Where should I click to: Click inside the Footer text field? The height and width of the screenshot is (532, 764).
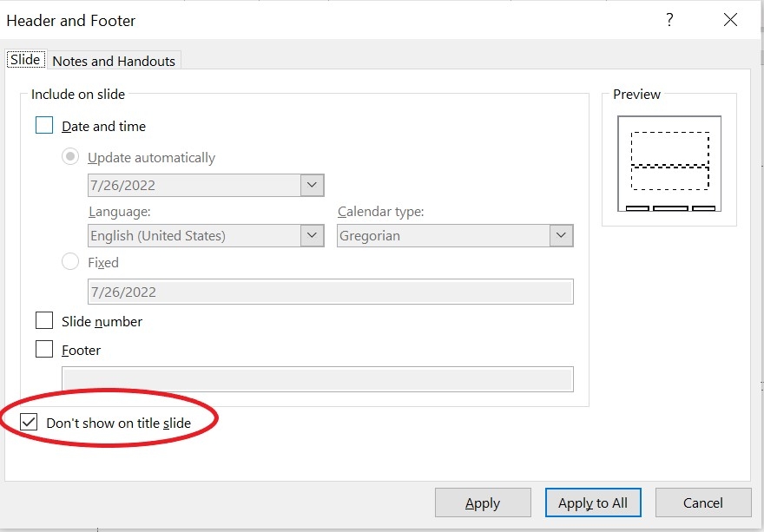[x=317, y=378]
